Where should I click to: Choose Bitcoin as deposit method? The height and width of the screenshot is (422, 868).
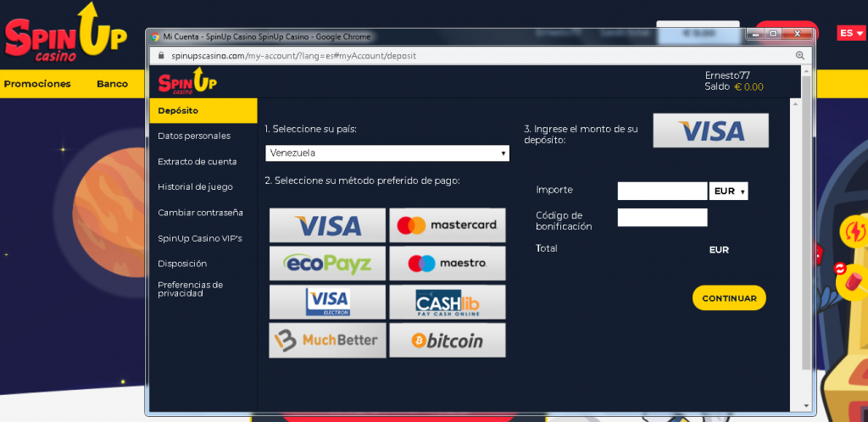[x=448, y=340]
